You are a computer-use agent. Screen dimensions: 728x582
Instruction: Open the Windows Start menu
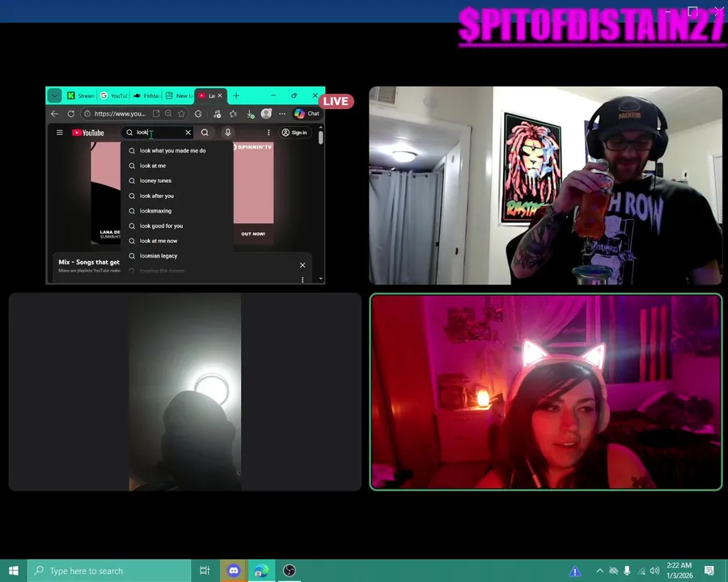[14, 571]
